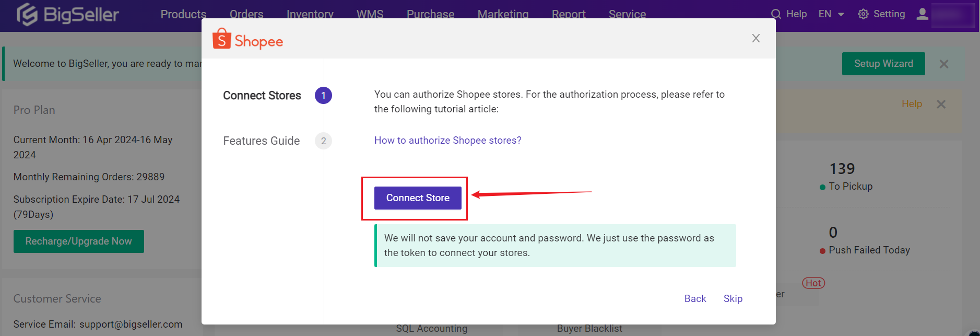Open the Inventory menu
The height and width of the screenshot is (336, 980).
pyautogui.click(x=310, y=14)
